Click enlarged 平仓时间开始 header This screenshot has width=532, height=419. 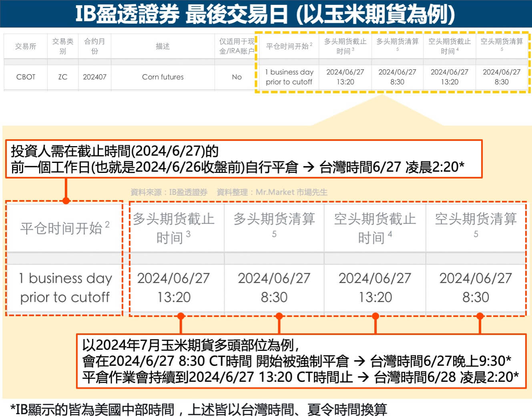64,228
